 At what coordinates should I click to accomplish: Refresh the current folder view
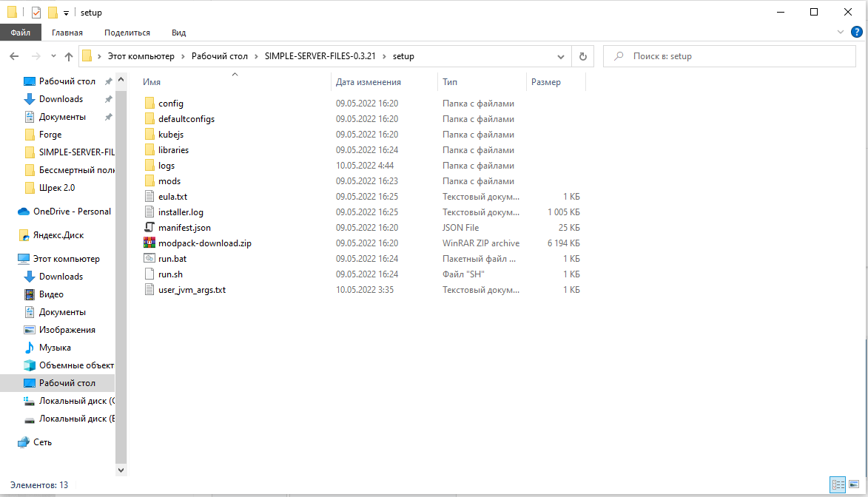click(583, 56)
